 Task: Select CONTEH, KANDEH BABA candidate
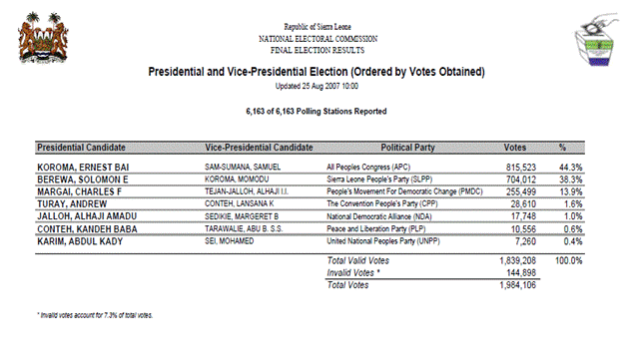coord(87,229)
